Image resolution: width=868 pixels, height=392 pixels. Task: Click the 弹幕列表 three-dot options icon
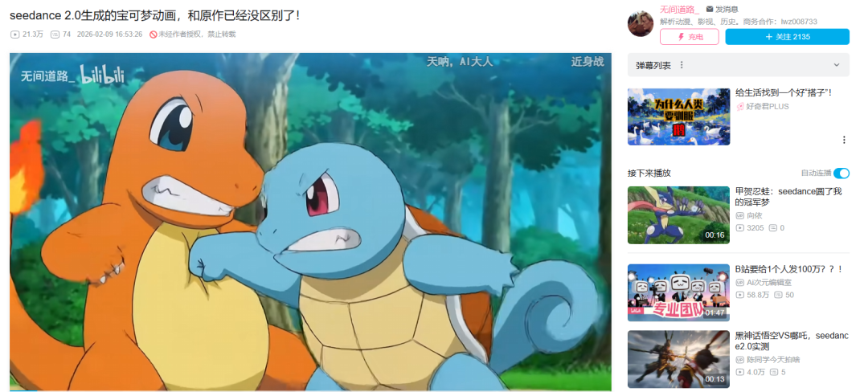682,65
